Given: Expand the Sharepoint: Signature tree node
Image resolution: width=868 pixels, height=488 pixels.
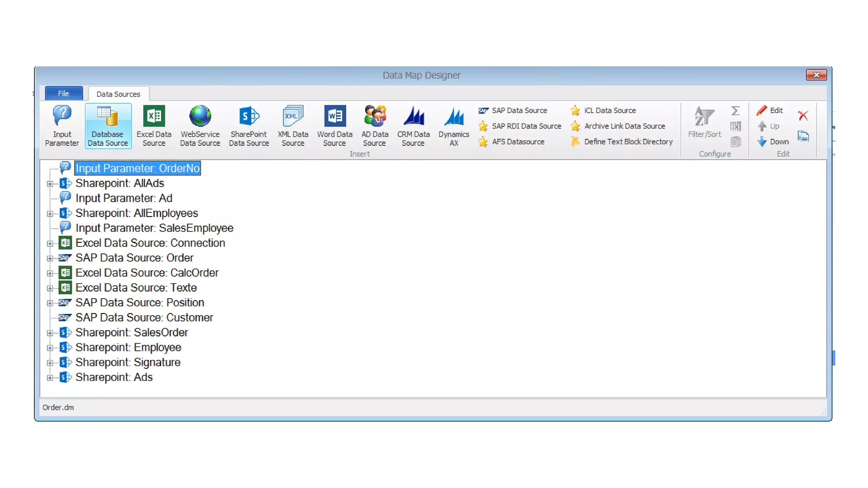Looking at the screenshot, I should 50,363.
